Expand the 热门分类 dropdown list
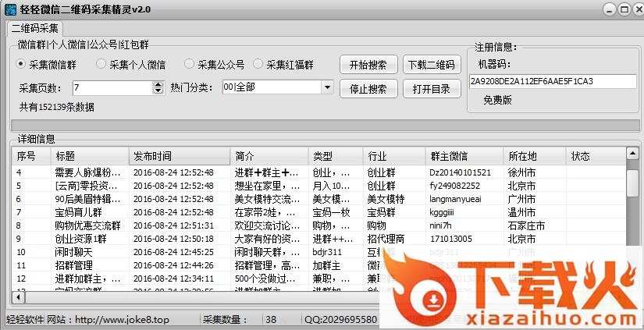 coord(327,87)
